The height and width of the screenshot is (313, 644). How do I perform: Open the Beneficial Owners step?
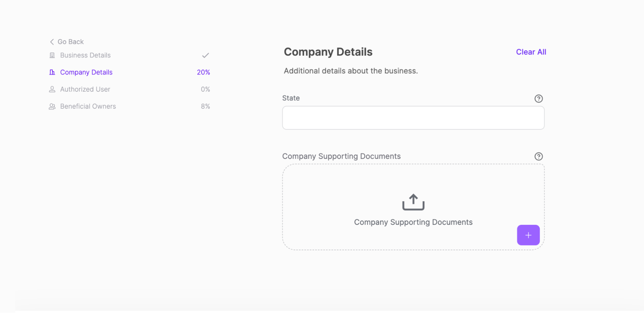click(x=88, y=106)
